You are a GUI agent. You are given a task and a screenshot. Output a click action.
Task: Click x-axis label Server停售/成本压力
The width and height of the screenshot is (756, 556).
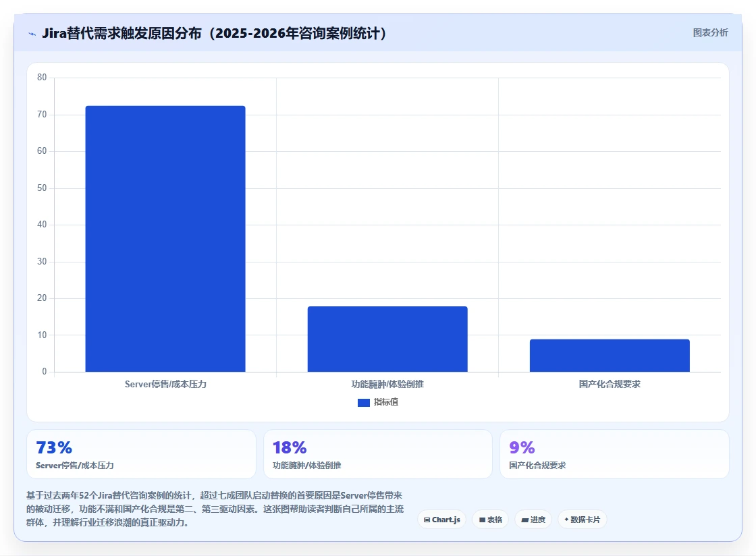tap(165, 384)
